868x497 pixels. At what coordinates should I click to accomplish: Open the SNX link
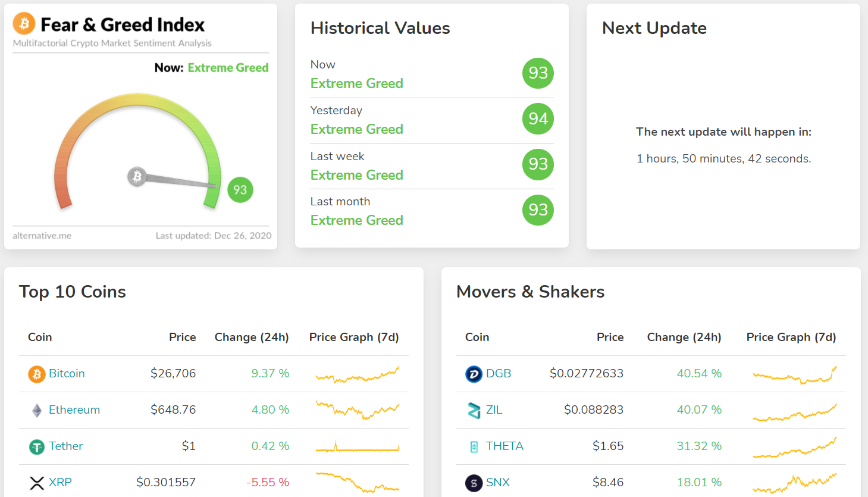coord(498,482)
